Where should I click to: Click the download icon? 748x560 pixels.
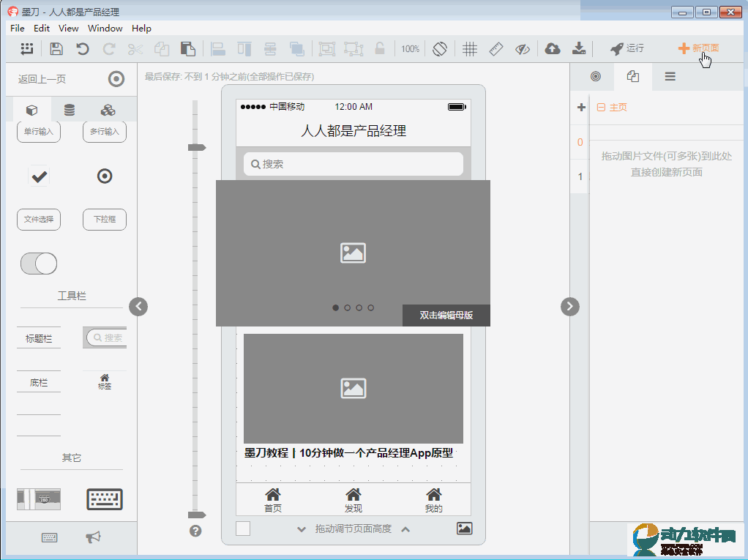[x=579, y=48]
